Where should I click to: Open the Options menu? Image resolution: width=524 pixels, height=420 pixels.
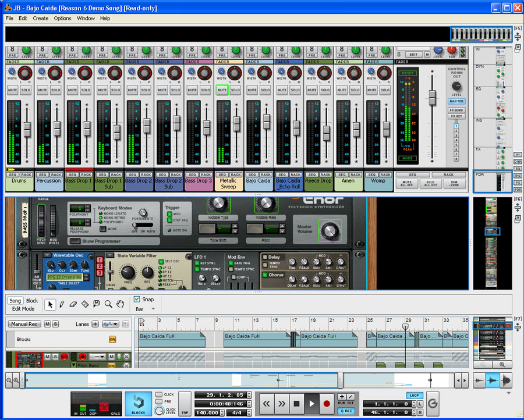(62, 19)
